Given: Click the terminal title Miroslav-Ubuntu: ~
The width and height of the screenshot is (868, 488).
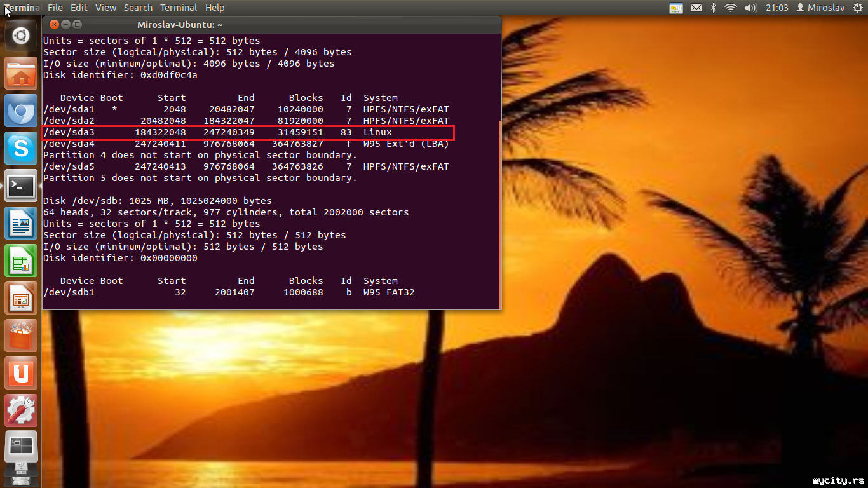Looking at the screenshot, I should click(180, 25).
